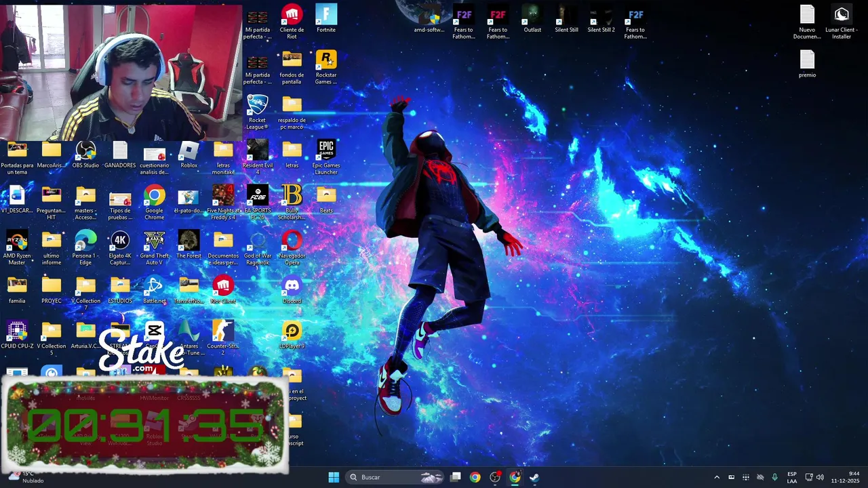Open Persona 1 - Edge shortcut

85,248
